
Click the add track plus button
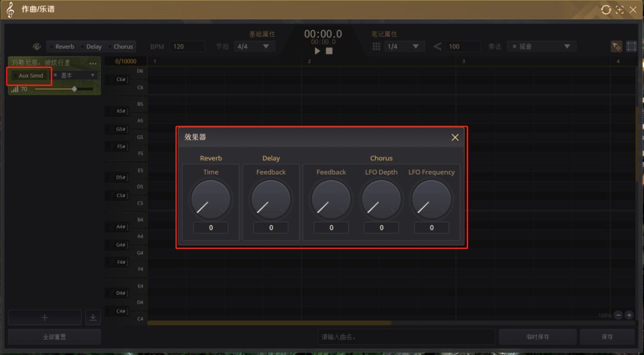(x=45, y=317)
